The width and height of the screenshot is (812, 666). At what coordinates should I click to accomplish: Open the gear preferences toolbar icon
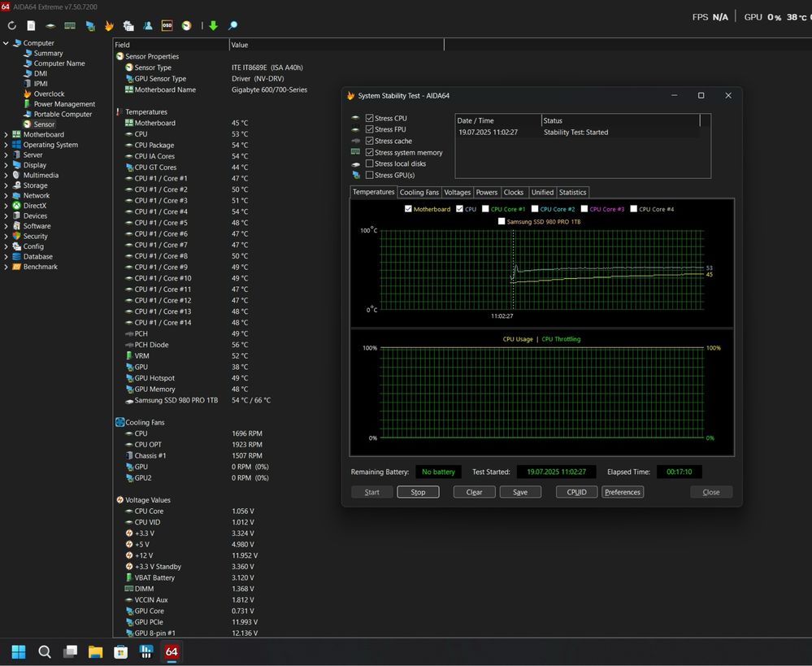click(x=128, y=25)
